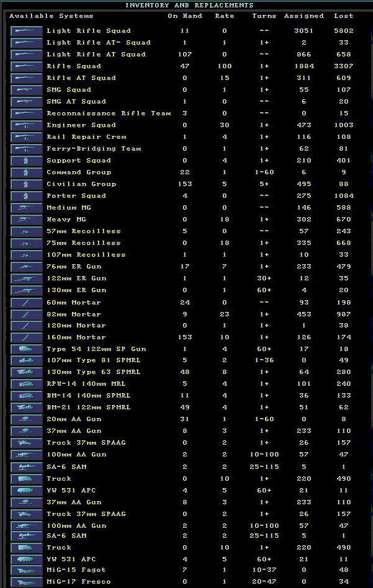Viewport: 373px width, 588px height.
Task: Click the INVENTORY AND REPLACEMENTS title
Action: pos(189,5)
